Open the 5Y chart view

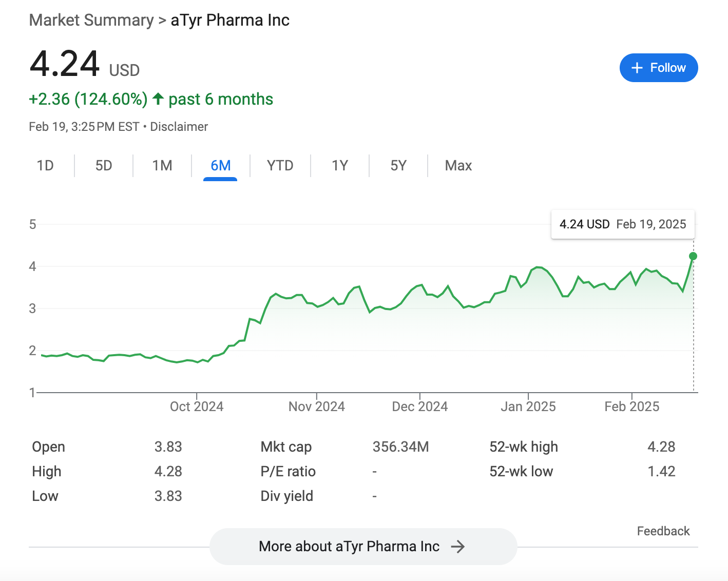click(398, 165)
